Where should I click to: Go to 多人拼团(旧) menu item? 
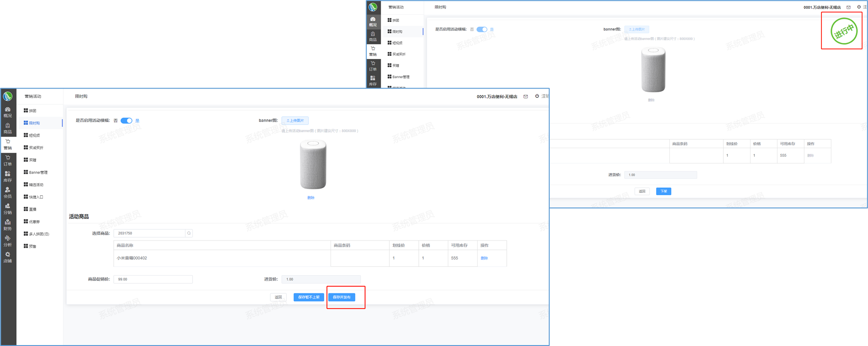click(x=39, y=234)
